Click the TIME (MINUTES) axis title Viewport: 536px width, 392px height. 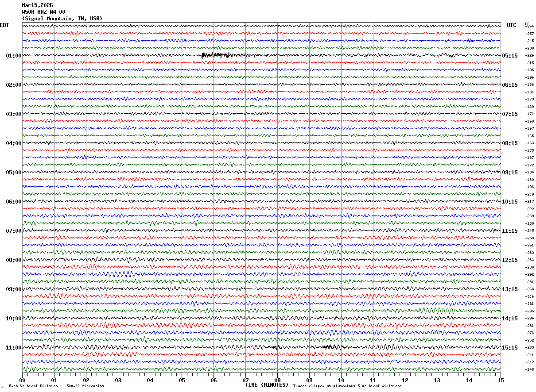(266, 385)
